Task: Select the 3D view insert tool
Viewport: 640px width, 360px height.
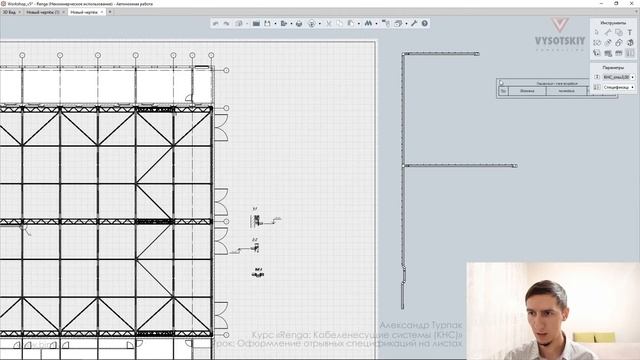Action: pyautogui.click(x=630, y=42)
